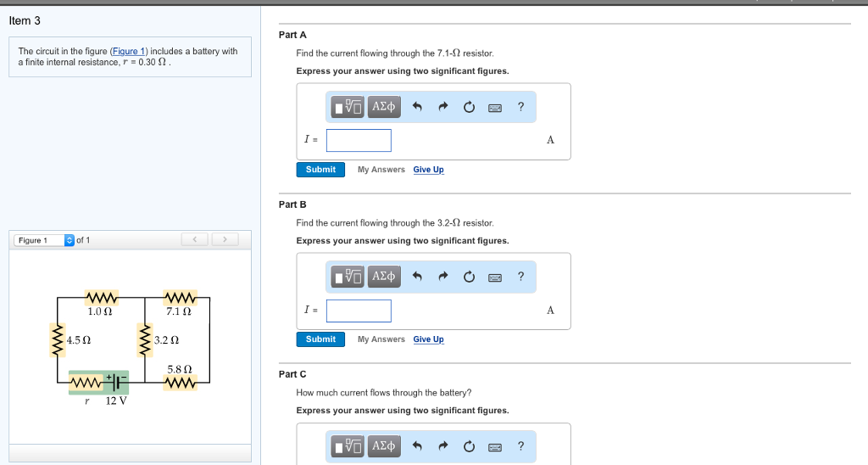Select the Part A heading
Image resolution: width=868 pixels, height=465 pixels.
[292, 35]
